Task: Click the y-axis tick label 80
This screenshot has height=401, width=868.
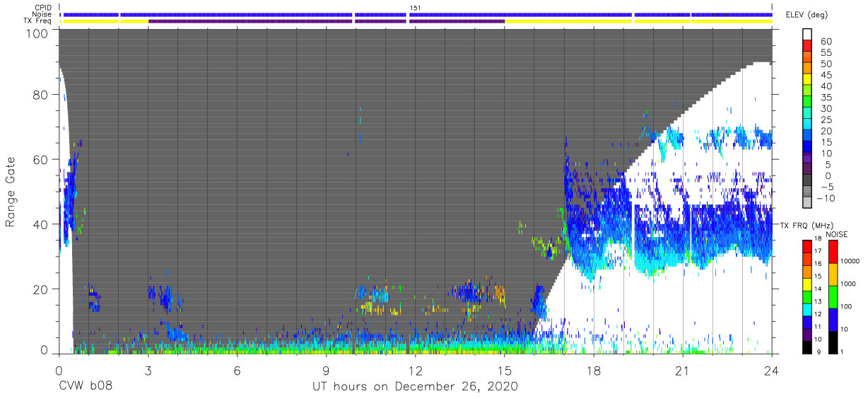Action: pyautogui.click(x=41, y=95)
